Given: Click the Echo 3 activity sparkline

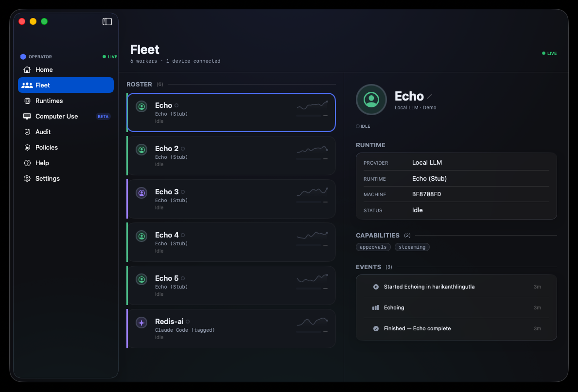Looking at the screenshot, I should click(x=312, y=191).
